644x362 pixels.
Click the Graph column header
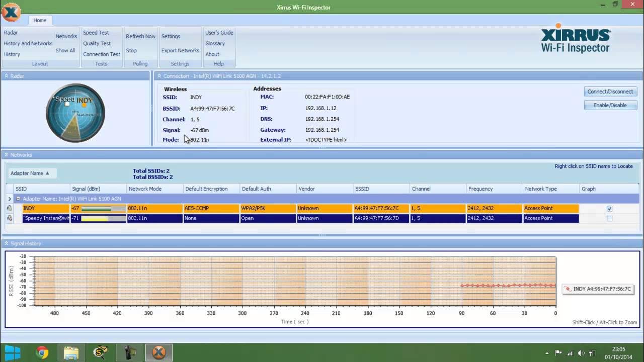click(609, 189)
